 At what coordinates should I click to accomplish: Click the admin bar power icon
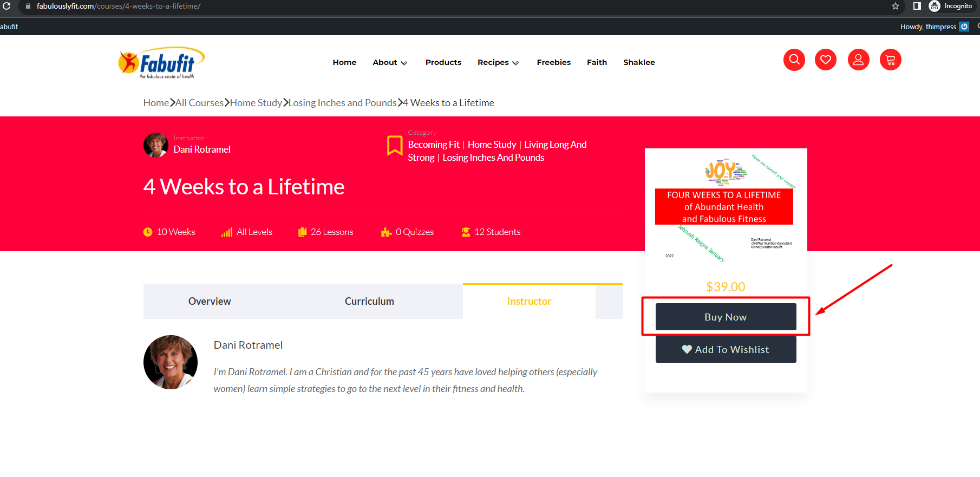click(x=964, y=27)
